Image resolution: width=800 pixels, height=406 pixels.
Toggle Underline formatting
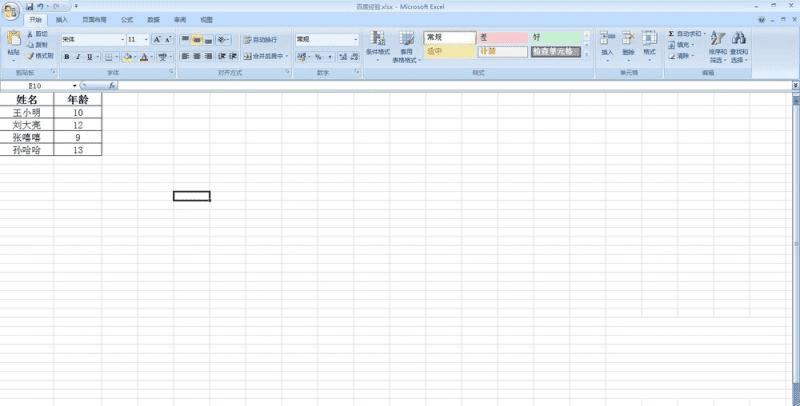(x=89, y=57)
